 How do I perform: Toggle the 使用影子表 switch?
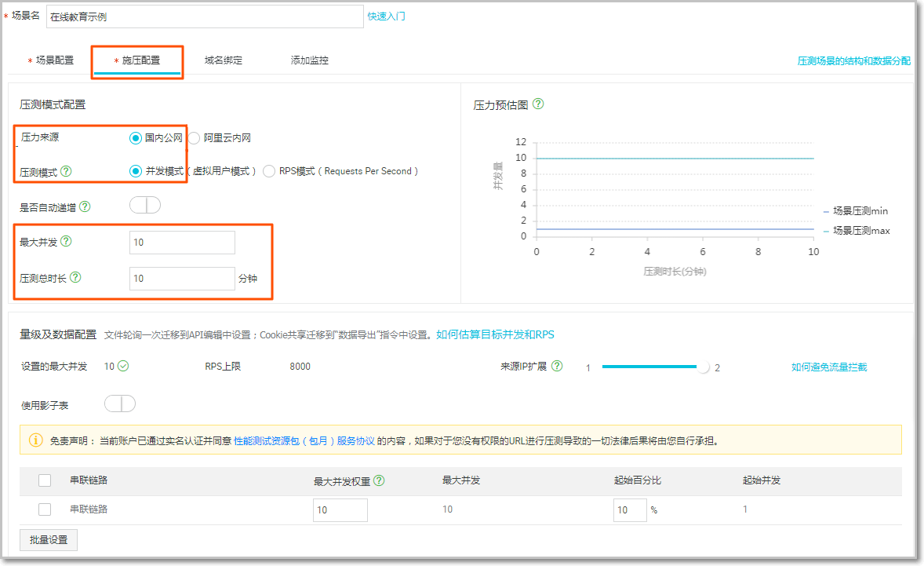(x=120, y=404)
